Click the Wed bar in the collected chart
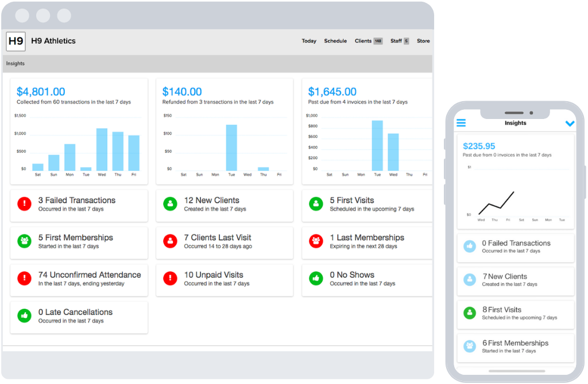Screen dimensions: 588x384 [x=102, y=150]
